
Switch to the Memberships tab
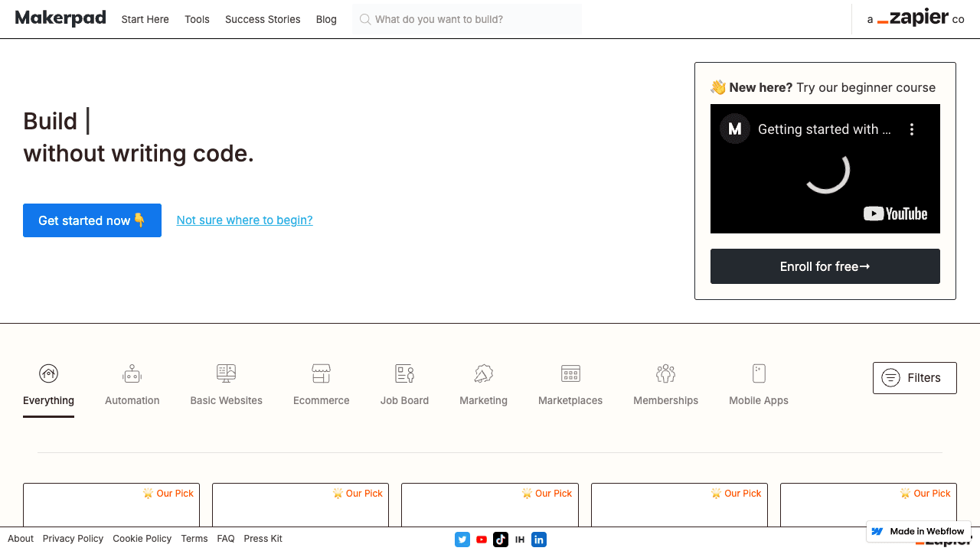click(x=666, y=390)
